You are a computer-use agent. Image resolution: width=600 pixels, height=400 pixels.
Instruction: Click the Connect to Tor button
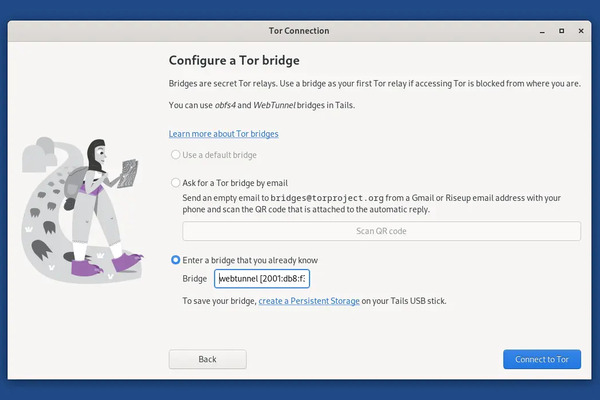pos(542,359)
